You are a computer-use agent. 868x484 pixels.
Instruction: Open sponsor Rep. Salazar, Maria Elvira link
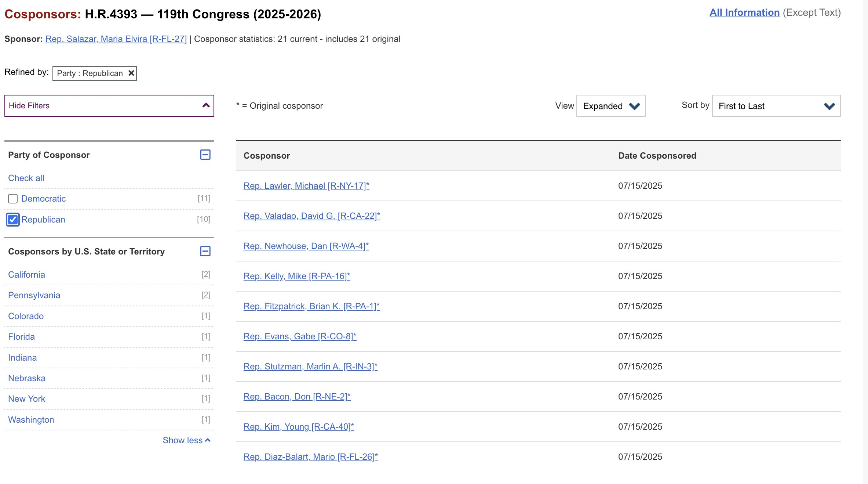tap(116, 39)
